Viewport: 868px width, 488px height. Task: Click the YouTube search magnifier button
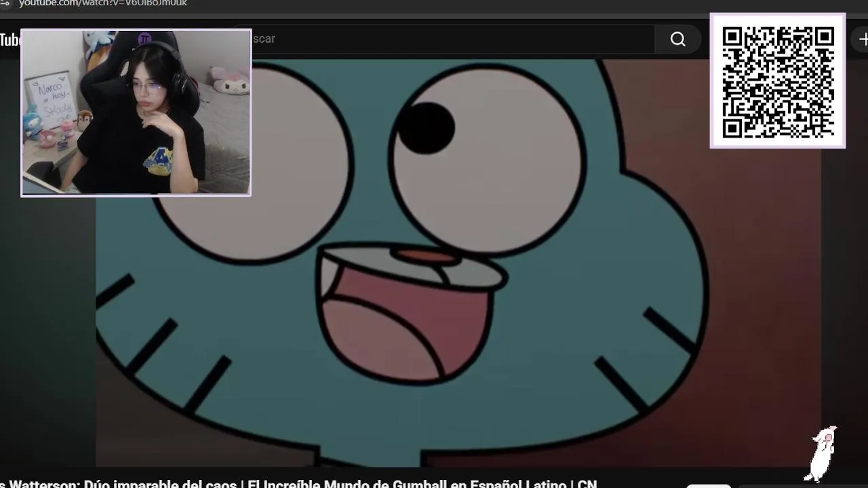click(677, 39)
